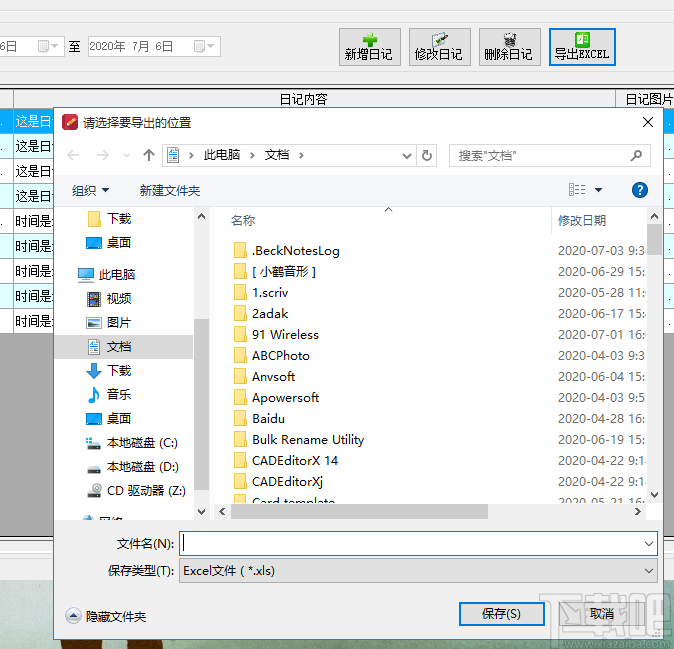Close the export location dialog
This screenshot has height=649, width=674.
click(648, 122)
